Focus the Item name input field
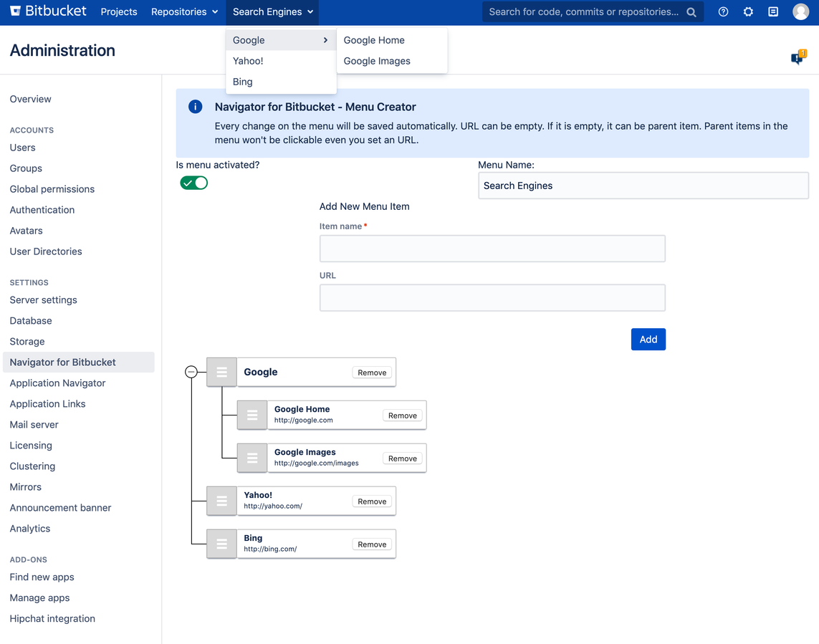 (492, 249)
